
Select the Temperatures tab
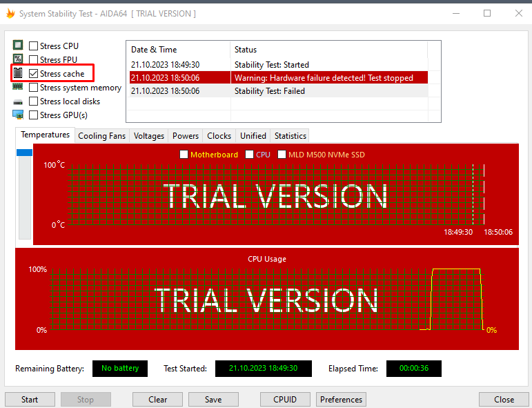pyautogui.click(x=45, y=135)
